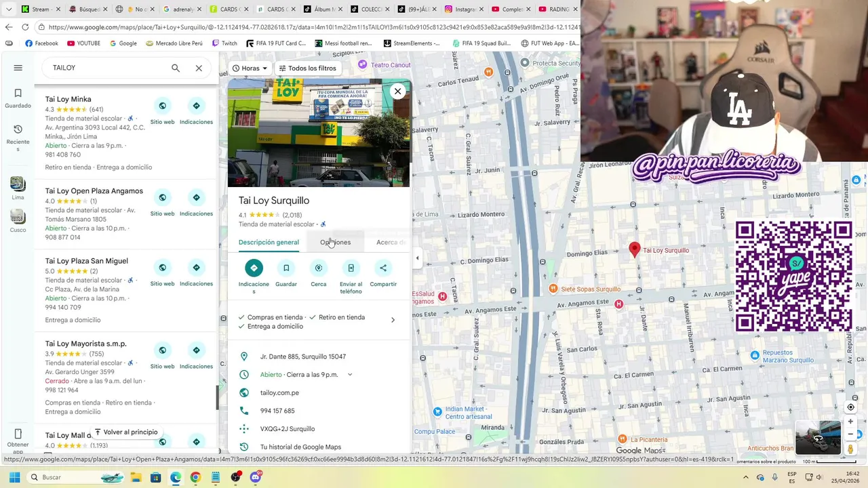Image resolution: width=868 pixels, height=488 pixels.
Task: Collapse the side panel arrow
Action: [417, 258]
